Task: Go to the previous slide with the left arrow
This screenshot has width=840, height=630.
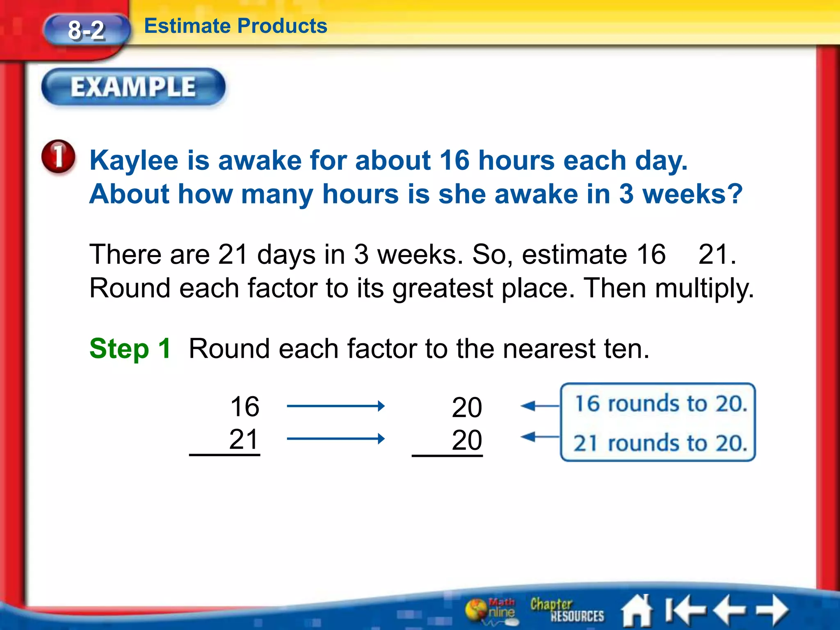Action: [x=730, y=610]
